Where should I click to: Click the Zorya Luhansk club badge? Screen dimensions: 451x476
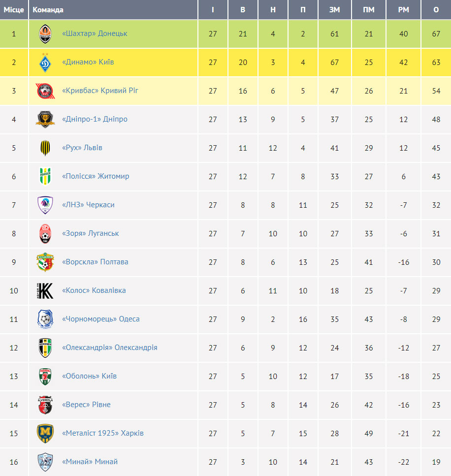pos(45,233)
